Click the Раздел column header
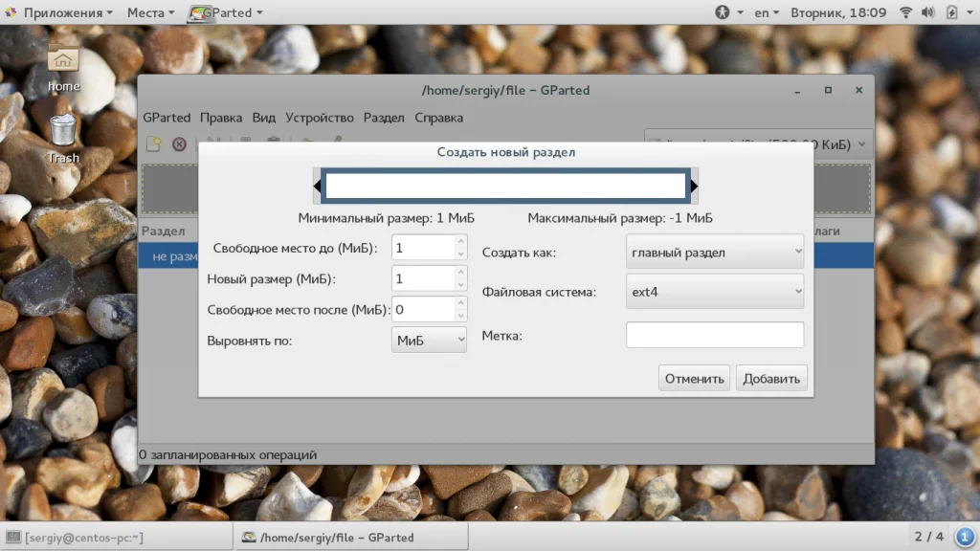Viewport: 980px width, 551px height. click(x=163, y=231)
